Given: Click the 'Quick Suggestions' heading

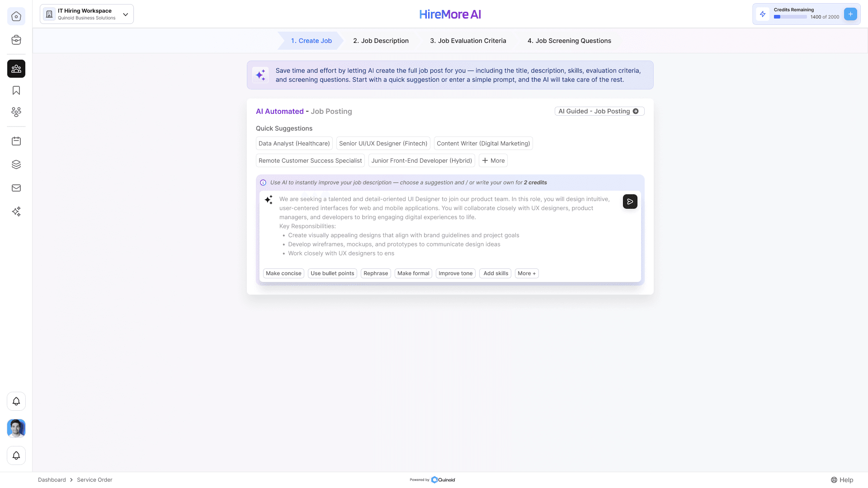Looking at the screenshot, I should [284, 128].
